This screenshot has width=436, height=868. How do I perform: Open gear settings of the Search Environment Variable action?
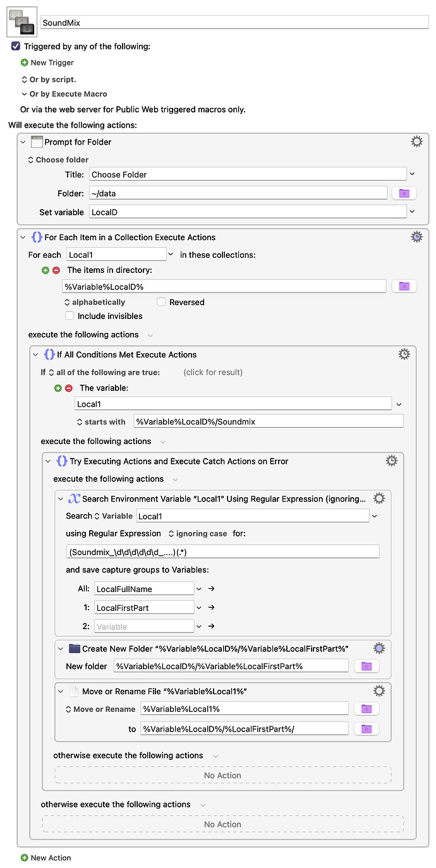[378, 498]
